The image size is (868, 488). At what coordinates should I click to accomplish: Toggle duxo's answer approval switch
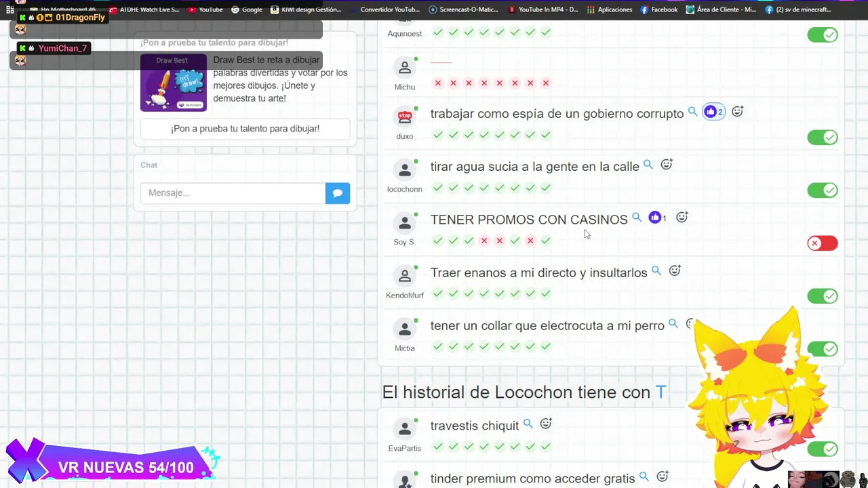823,138
